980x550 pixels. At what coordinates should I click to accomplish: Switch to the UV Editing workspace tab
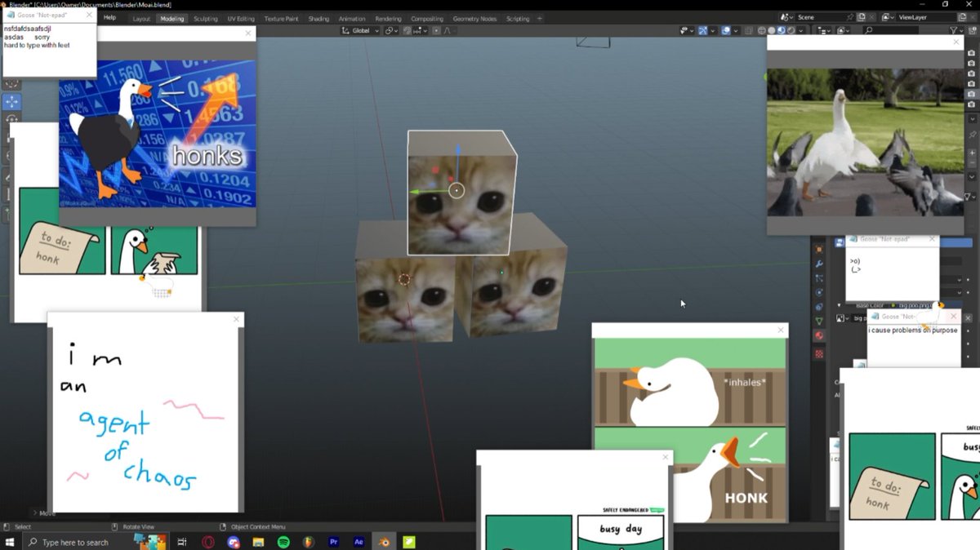(x=241, y=18)
